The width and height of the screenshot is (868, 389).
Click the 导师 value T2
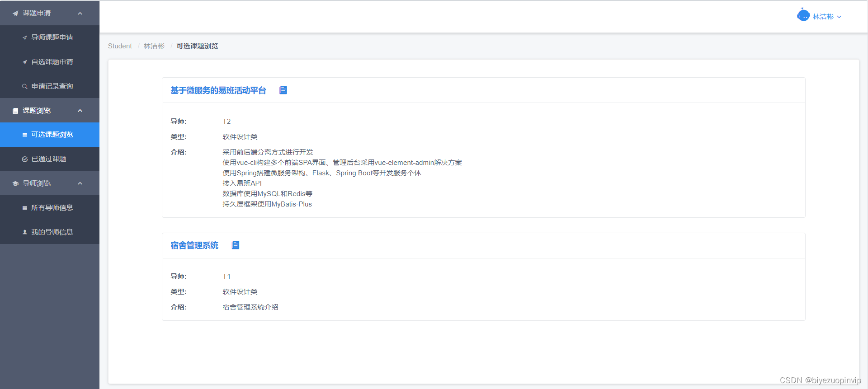coord(226,122)
